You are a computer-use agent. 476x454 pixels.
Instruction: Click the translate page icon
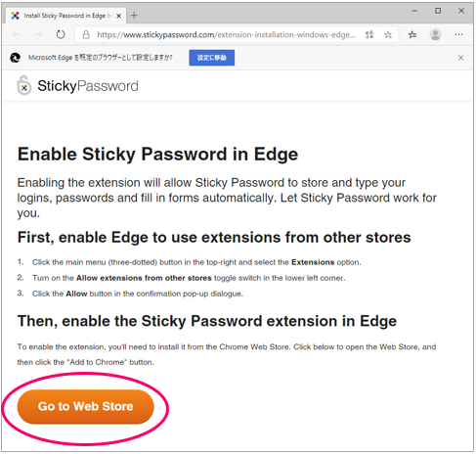(x=369, y=34)
